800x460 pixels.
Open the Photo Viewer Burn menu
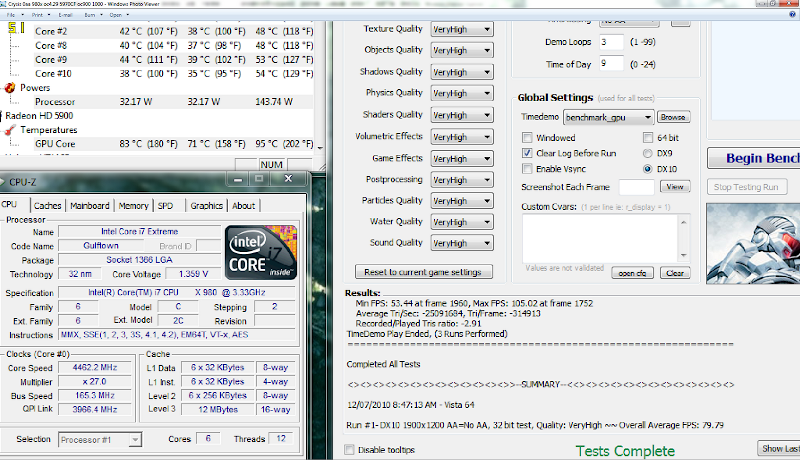93,15
